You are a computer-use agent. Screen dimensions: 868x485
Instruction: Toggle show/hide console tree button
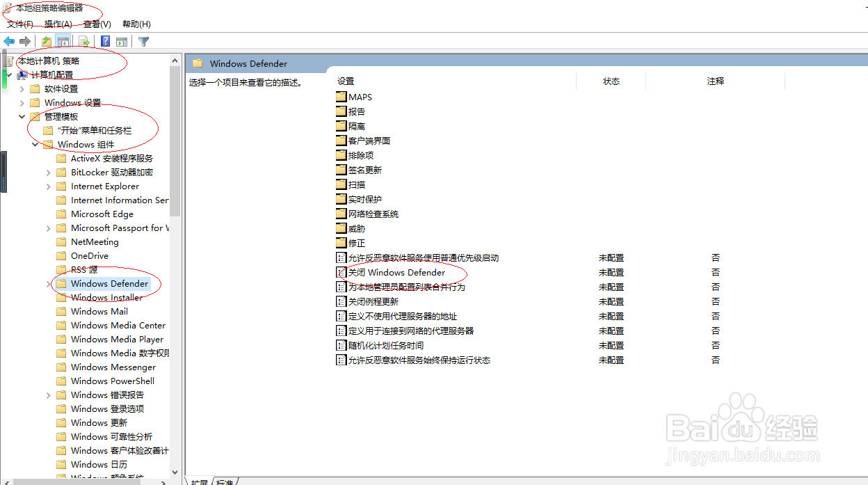pyautogui.click(x=63, y=42)
